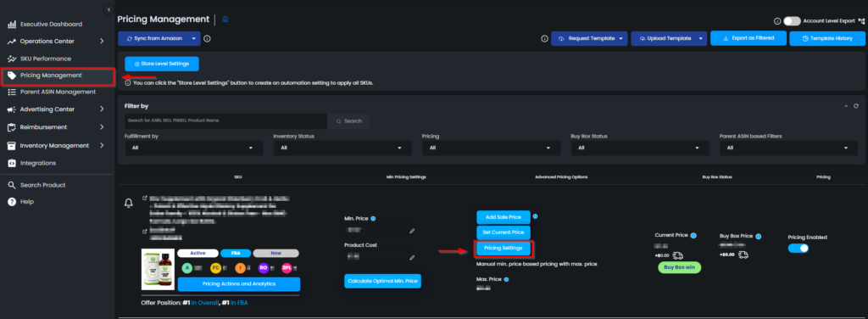The width and height of the screenshot is (868, 319).
Task: Click shipping truck icon under Current Price
Action: coord(678,255)
